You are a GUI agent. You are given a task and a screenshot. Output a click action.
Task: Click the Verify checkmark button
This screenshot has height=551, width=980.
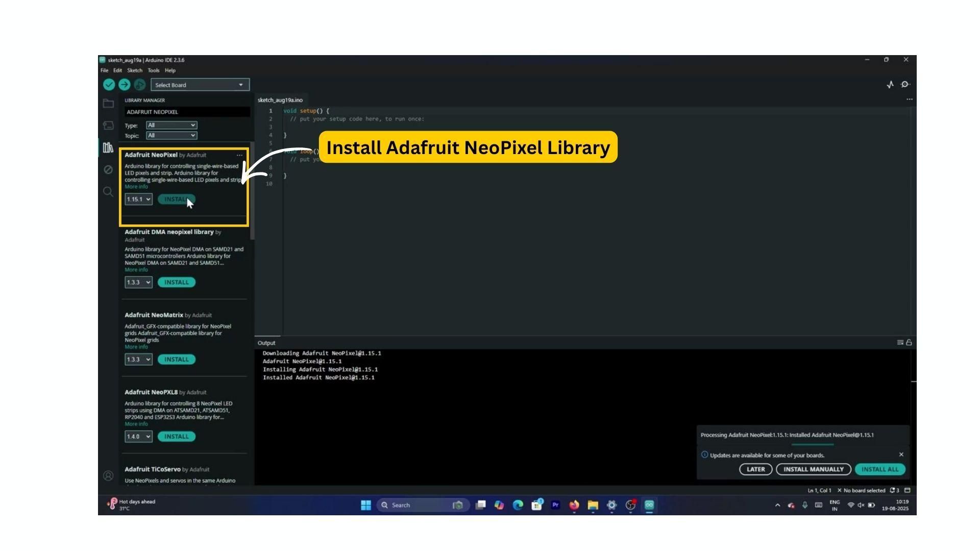[109, 85]
